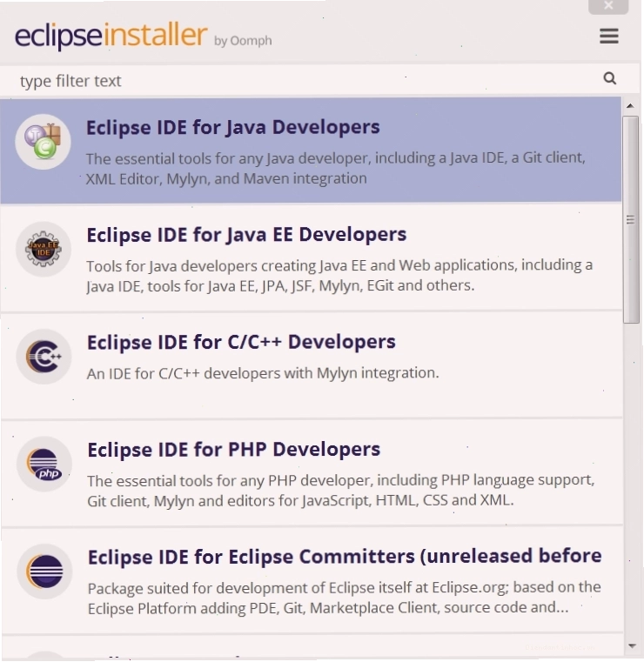This screenshot has height=662, width=644.
Task: Click the C/C++ package icon
Action: click(44, 357)
